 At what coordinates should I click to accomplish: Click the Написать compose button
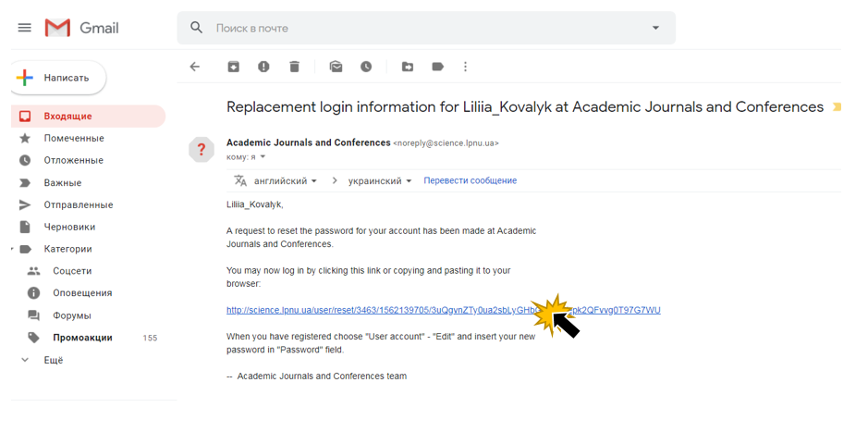[58, 78]
